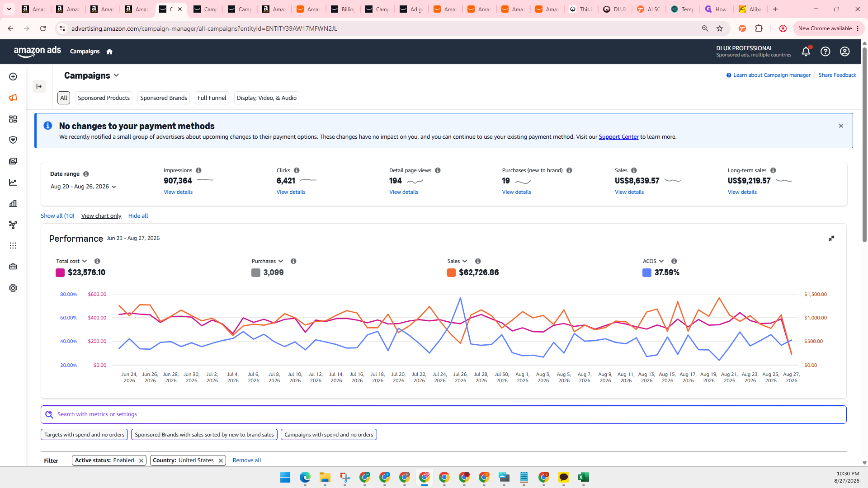
Task: Open the bar chart reports sidebar icon
Action: (13, 203)
